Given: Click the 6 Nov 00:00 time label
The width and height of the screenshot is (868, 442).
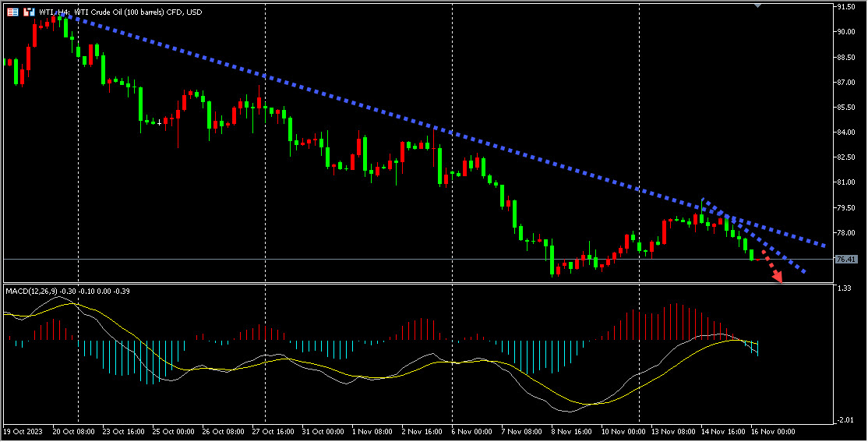Looking at the screenshot, I should point(472,432).
